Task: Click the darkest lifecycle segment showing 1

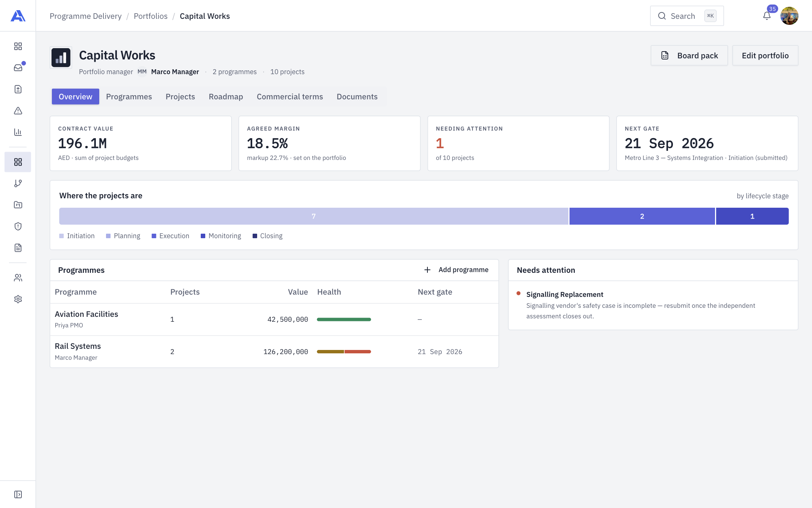Action: point(752,216)
